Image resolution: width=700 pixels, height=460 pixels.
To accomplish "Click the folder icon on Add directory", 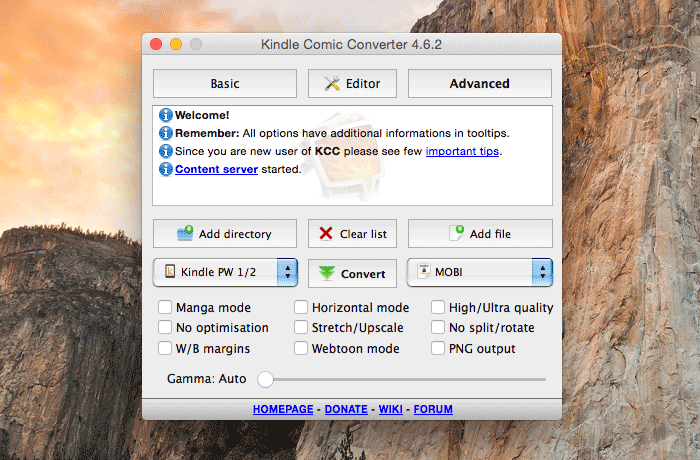I will 185,233.
